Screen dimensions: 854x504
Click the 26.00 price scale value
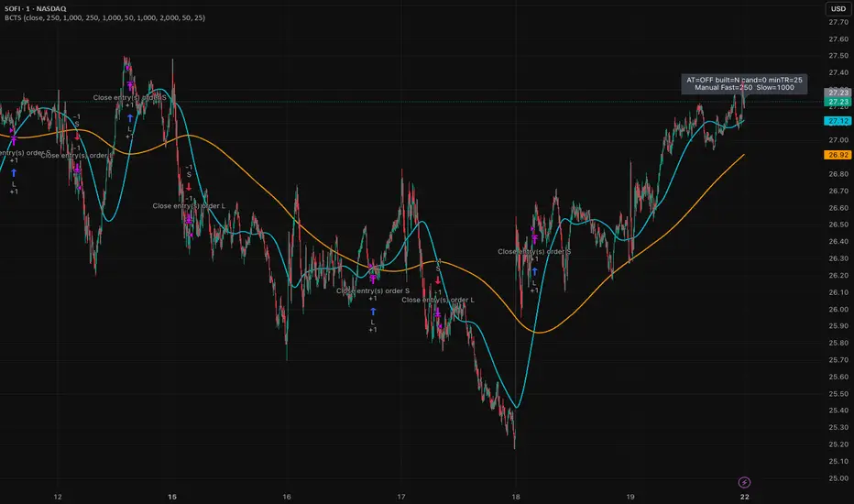[838, 310]
